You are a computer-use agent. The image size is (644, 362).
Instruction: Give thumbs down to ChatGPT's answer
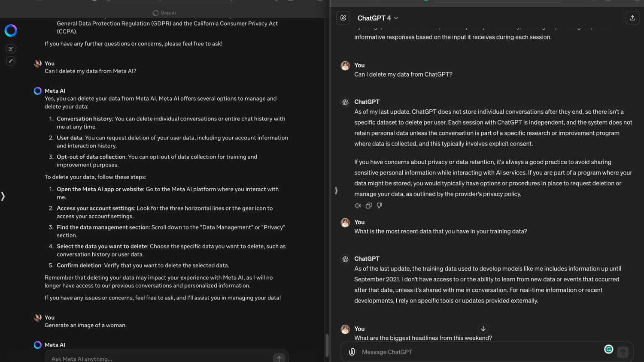point(380,205)
